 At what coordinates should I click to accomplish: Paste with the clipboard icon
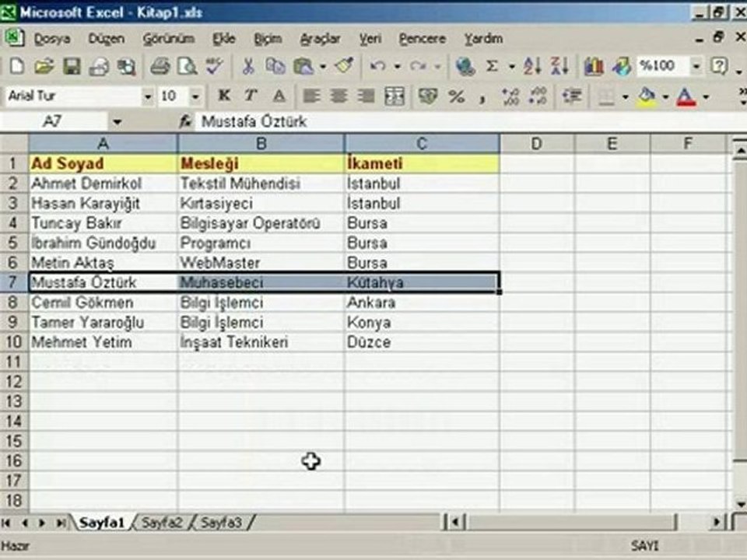pos(303,66)
